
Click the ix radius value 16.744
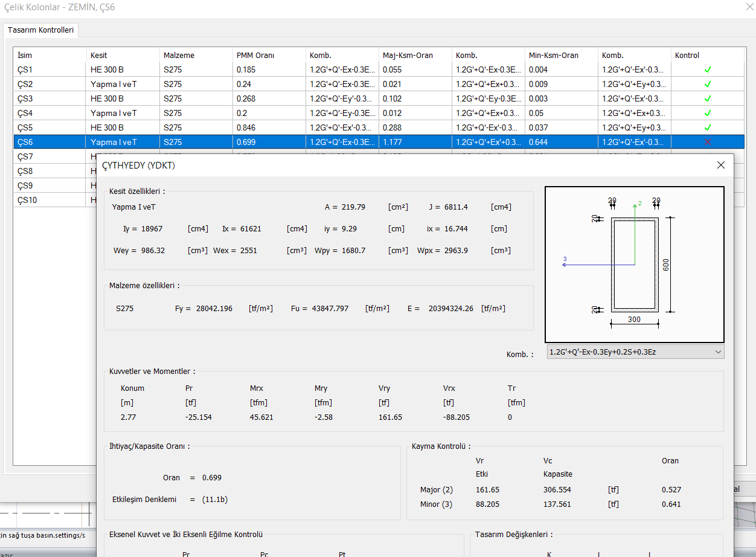457,229
